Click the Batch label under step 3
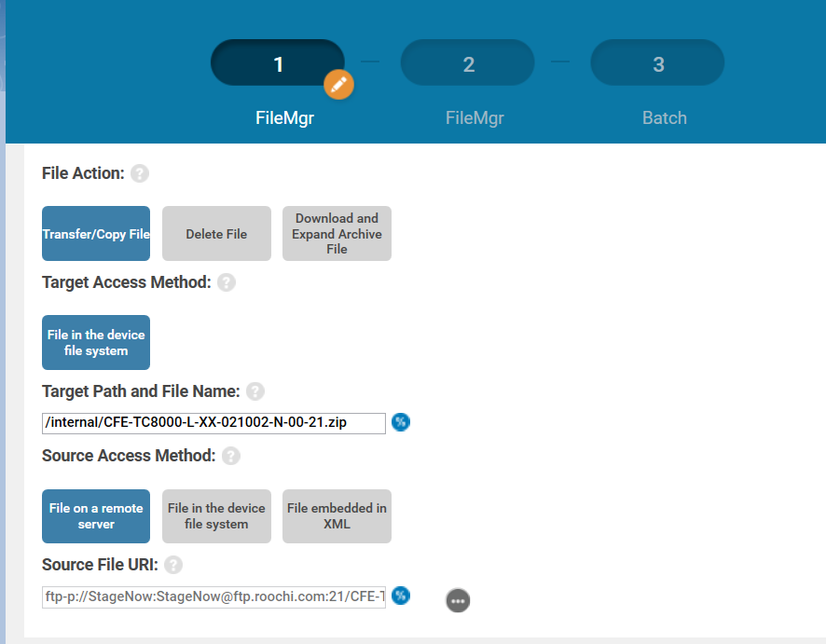Image resolution: width=826 pixels, height=644 pixels. coord(665,118)
